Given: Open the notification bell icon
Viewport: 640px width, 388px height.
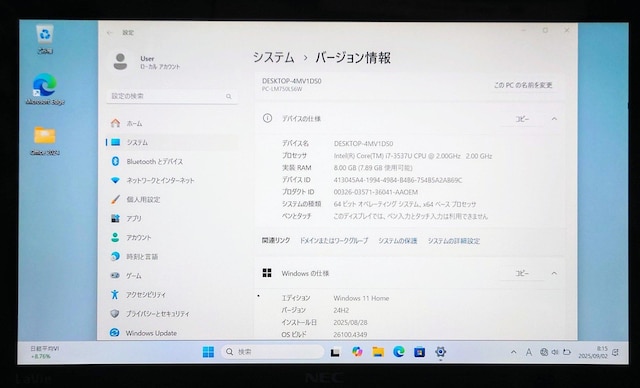Looking at the screenshot, I should [x=615, y=352].
